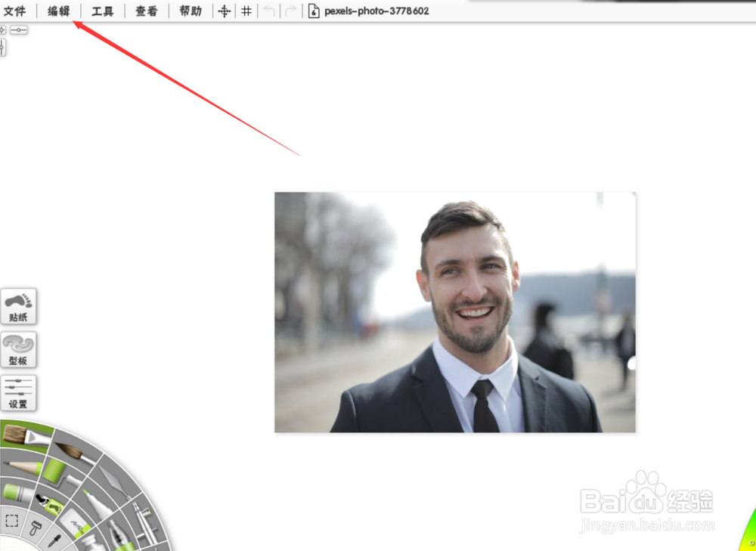Click the horizontal slider panel button top-left
The image size is (756, 551).
19,30
